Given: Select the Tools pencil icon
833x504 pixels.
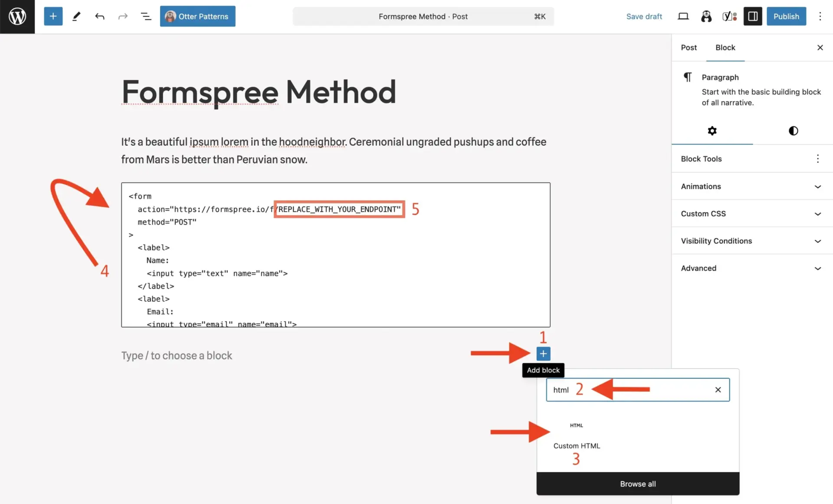Looking at the screenshot, I should click(x=76, y=16).
